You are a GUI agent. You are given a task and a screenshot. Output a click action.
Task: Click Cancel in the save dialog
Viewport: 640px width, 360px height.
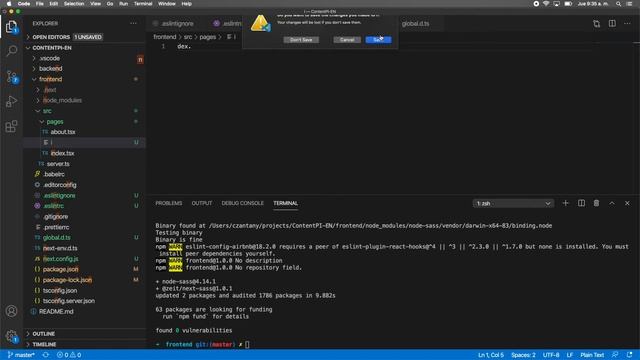point(347,40)
